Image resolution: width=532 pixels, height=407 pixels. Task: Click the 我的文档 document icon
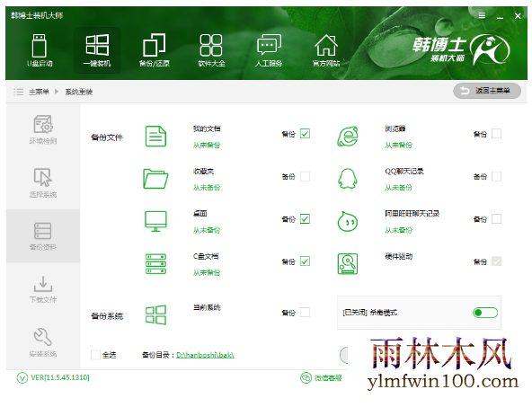pyautogui.click(x=155, y=137)
